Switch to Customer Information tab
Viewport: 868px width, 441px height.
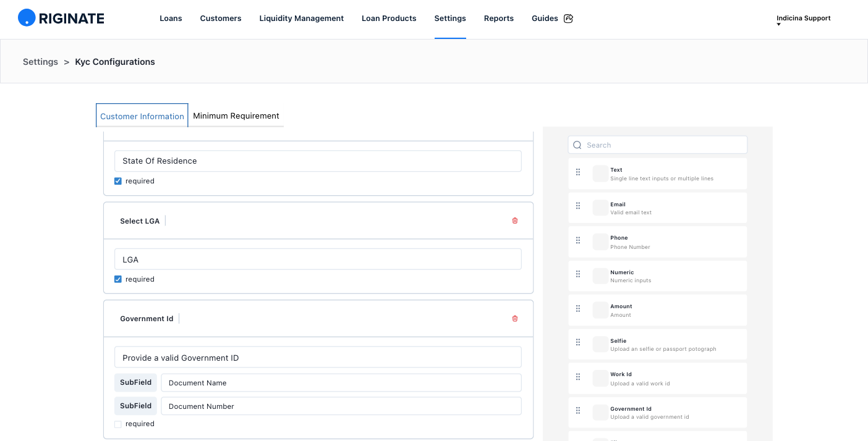coord(142,115)
